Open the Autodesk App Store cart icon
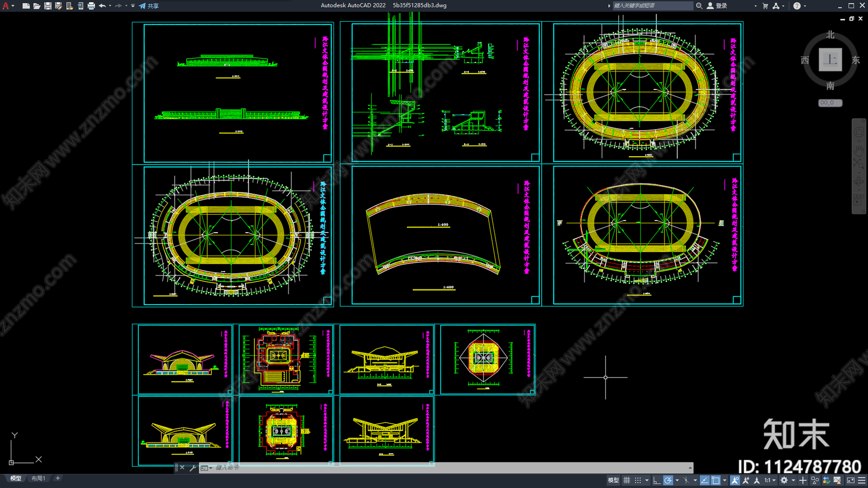 click(x=765, y=6)
